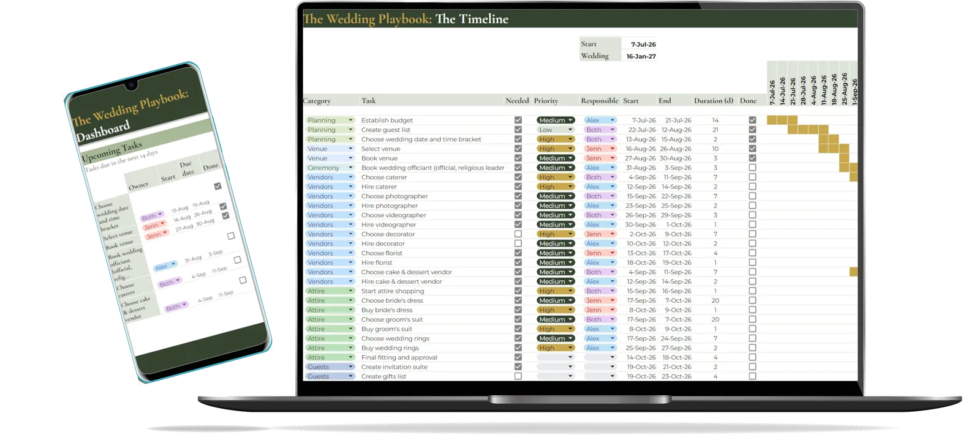Select the Category column header

tap(317, 101)
